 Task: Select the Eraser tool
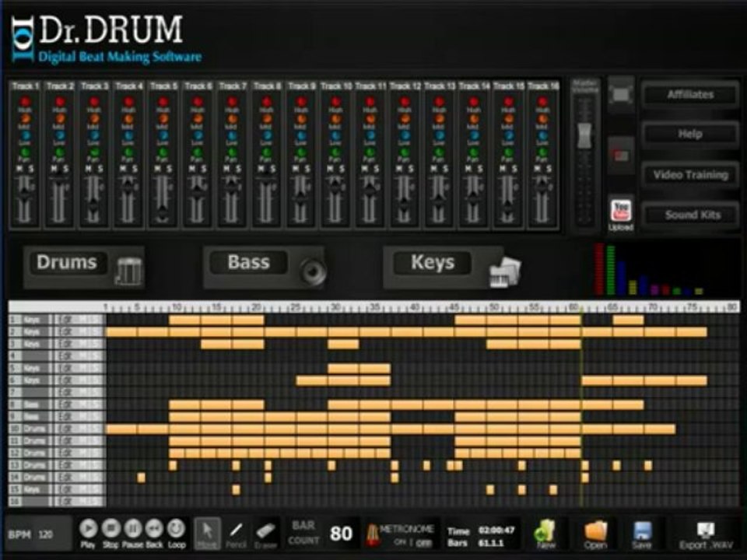point(265,533)
